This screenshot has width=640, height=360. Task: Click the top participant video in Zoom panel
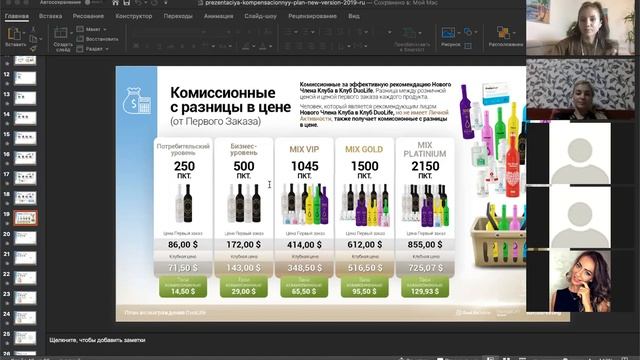[580, 28]
